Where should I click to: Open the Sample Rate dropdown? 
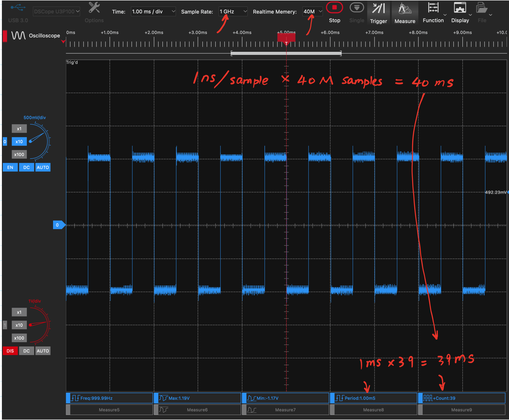(233, 11)
